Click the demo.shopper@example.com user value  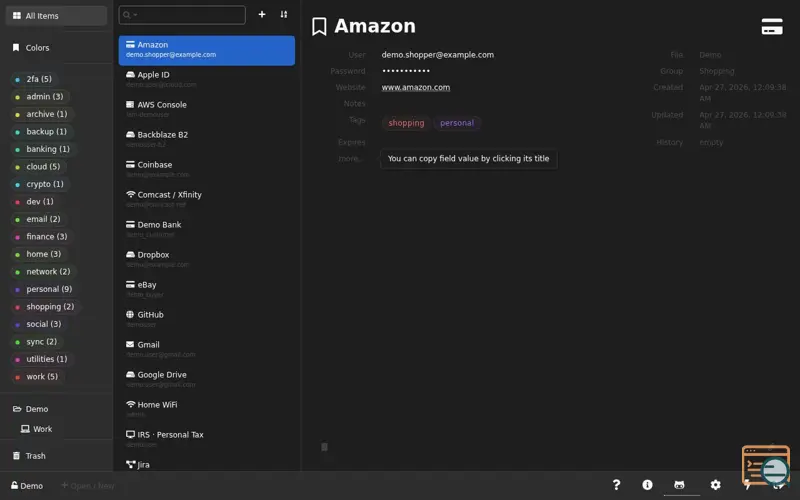coord(438,55)
